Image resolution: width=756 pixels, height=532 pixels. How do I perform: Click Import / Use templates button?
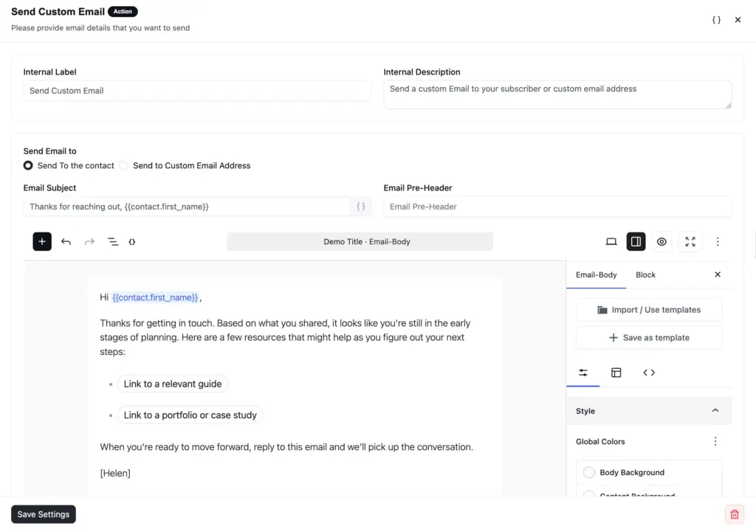(649, 310)
